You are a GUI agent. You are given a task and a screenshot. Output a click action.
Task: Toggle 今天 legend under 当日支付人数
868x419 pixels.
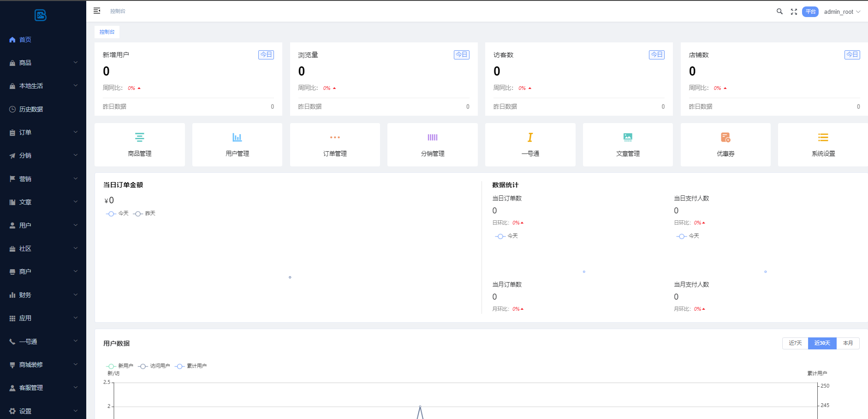coord(688,236)
